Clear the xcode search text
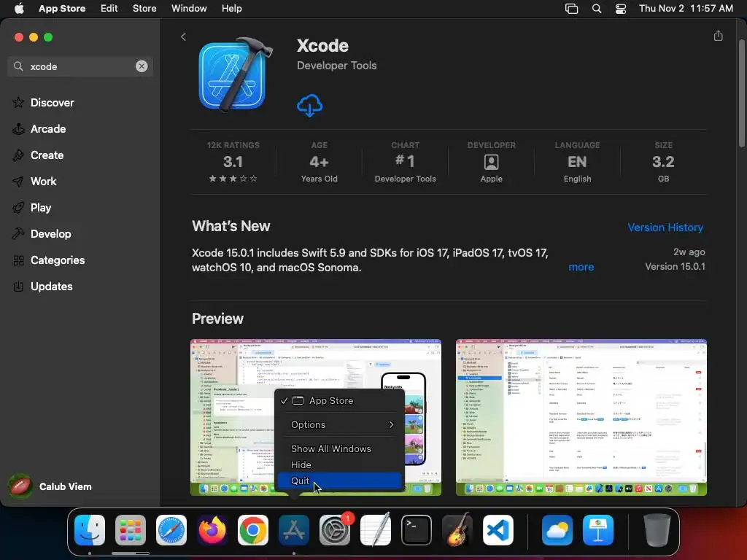Screen dimensions: 747x560 pyautogui.click(x=142, y=66)
